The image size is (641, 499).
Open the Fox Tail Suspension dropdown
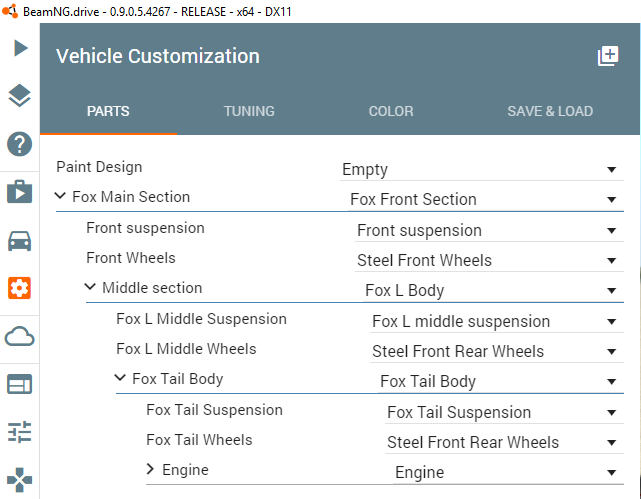(x=502, y=413)
